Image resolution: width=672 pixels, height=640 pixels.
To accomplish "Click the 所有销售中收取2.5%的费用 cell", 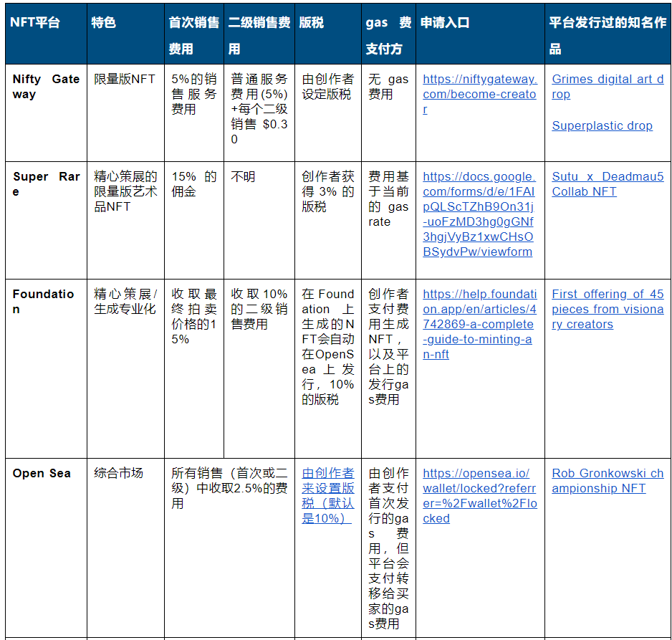I will (230, 548).
